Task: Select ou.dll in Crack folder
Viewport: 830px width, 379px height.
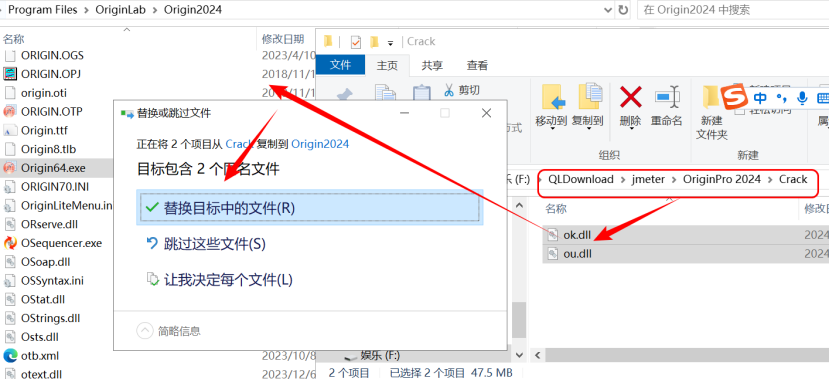Action: click(x=577, y=254)
